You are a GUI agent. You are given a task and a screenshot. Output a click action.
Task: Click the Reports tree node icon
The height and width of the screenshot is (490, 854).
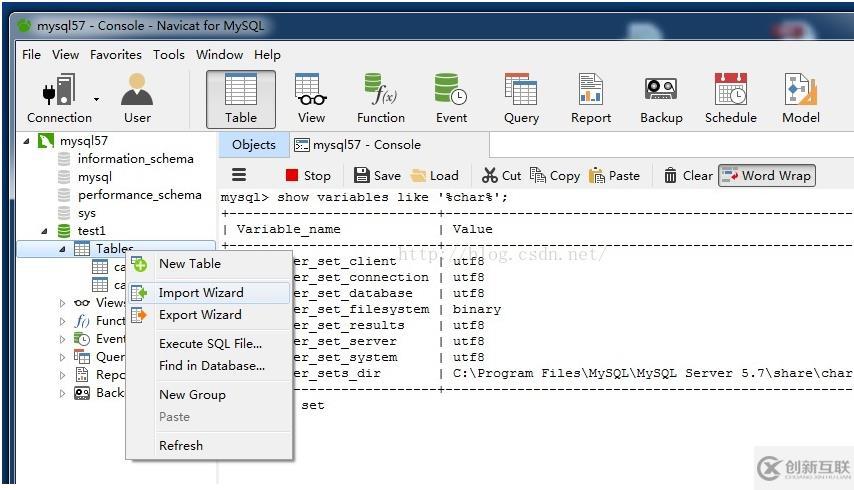82,375
